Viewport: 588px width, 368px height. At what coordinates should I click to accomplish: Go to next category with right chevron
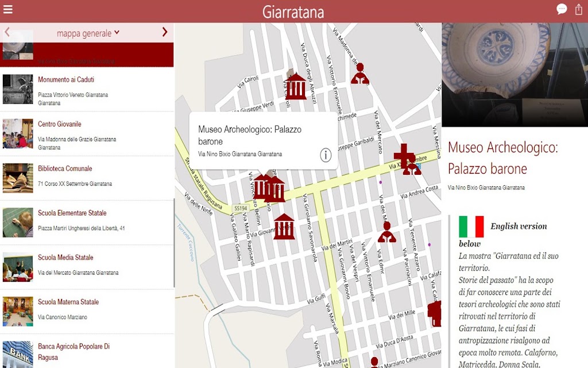(x=164, y=32)
